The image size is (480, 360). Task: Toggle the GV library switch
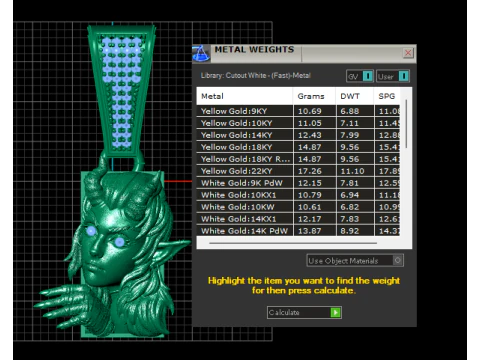click(368, 76)
